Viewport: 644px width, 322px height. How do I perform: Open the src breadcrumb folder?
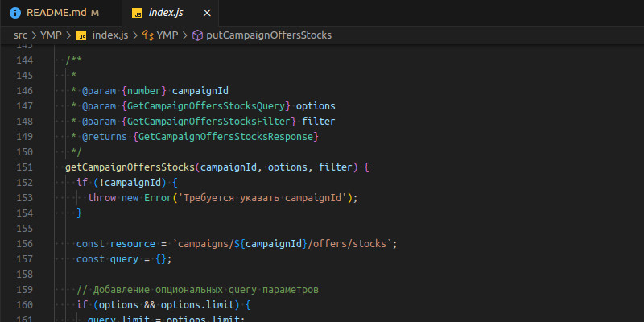(x=21, y=35)
